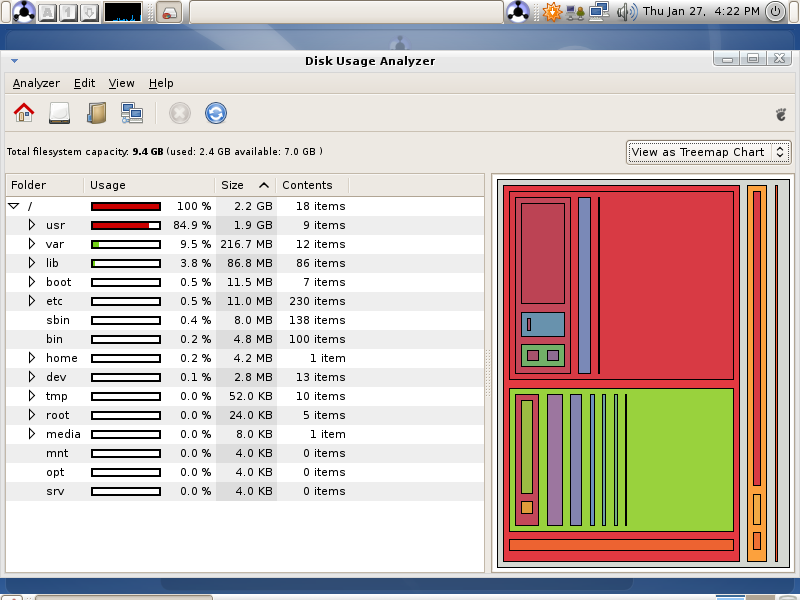
Task: Click the usage bar for usr
Action: pyautogui.click(x=126, y=225)
